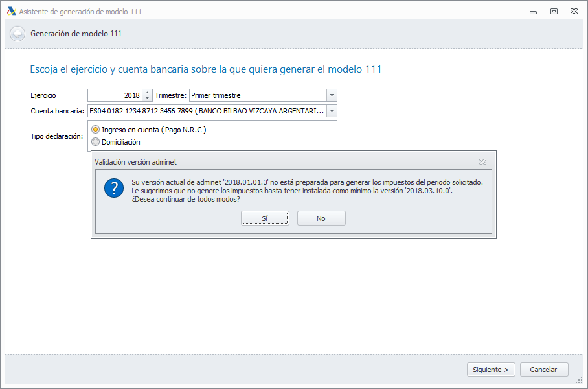Click the Ejercicio label
588x389 pixels.
pyautogui.click(x=43, y=95)
